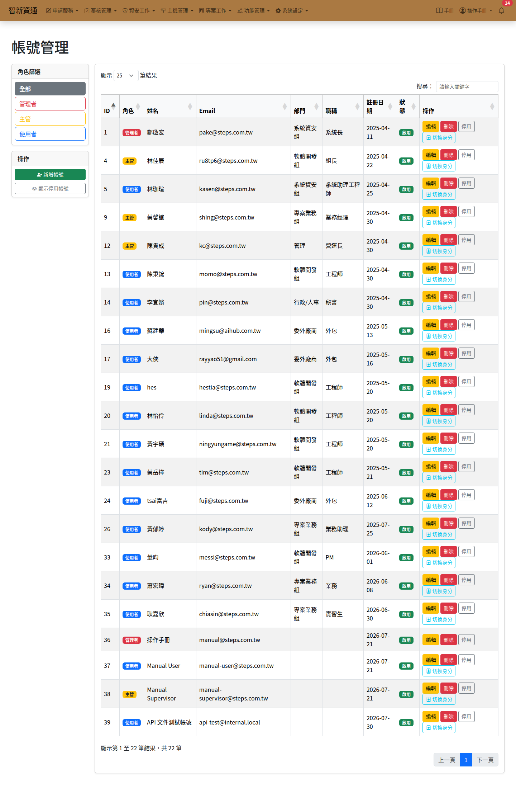This screenshot has height=812, width=516.
Task: Click 停用 for 蔡岳樺
Action: coord(467,467)
